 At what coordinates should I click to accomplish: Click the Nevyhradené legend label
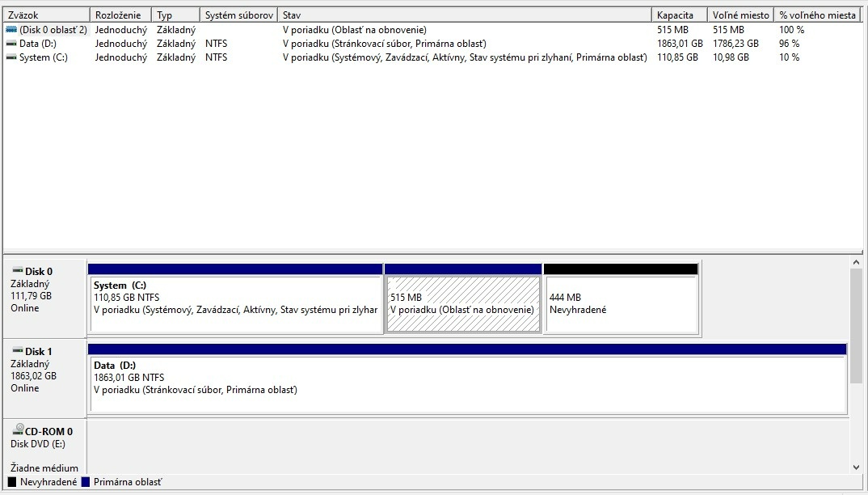point(48,482)
